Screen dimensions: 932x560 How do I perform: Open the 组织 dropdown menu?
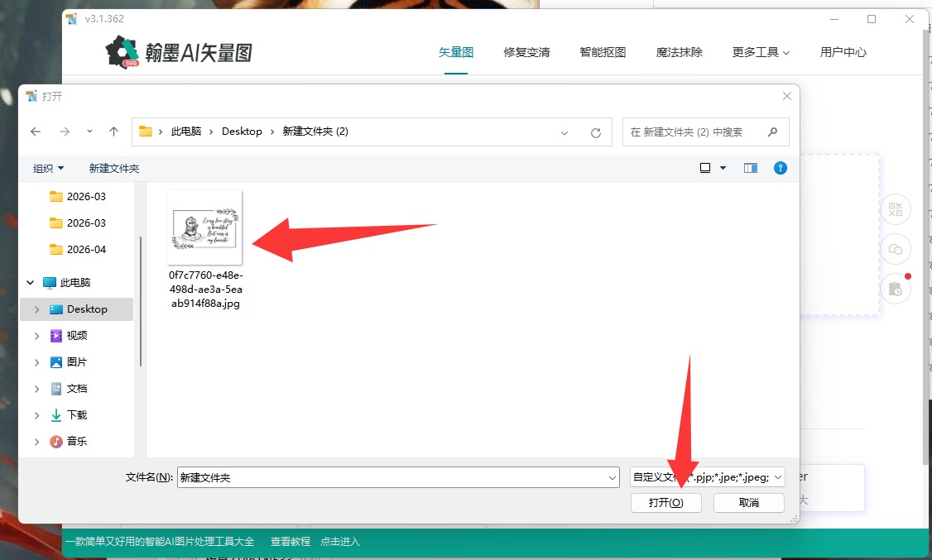coord(47,168)
